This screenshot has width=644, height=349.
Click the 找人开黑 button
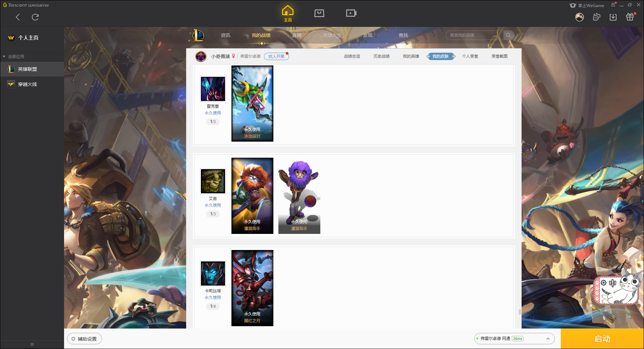pyautogui.click(x=276, y=56)
